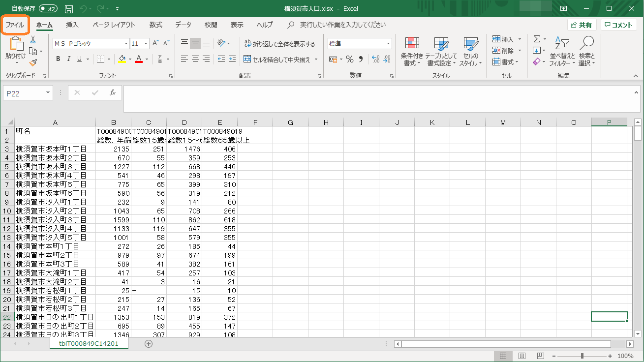This screenshot has width=644, height=362.
Task: Click the 共有 share button
Action: pos(582,25)
